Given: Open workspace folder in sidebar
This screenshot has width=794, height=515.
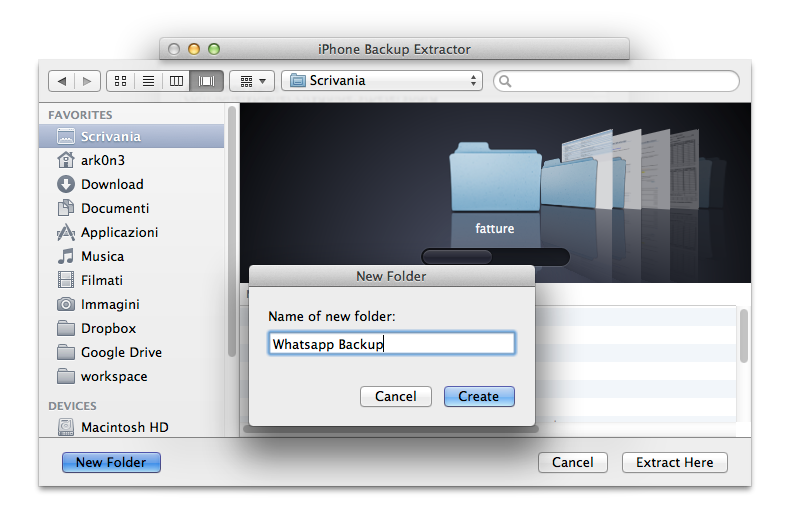Looking at the screenshot, I should click(132, 376).
